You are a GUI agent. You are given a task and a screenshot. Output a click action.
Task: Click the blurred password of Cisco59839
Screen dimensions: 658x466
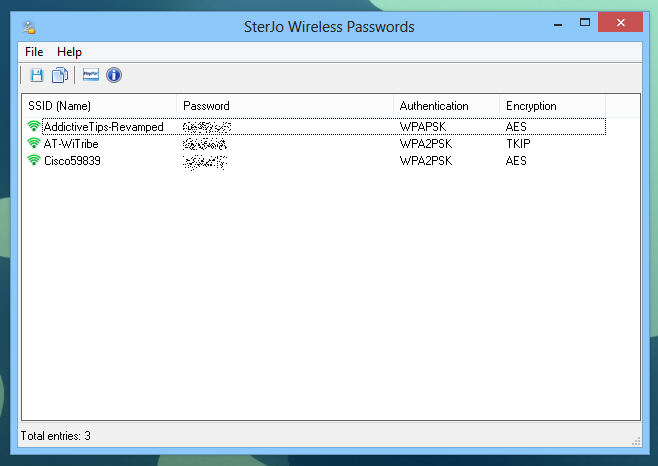205,162
